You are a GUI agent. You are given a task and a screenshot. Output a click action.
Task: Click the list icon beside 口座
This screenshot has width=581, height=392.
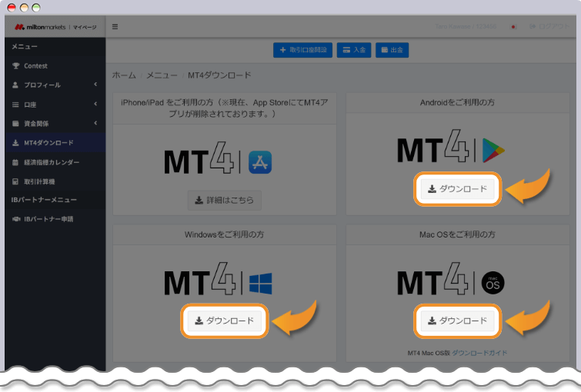pyautogui.click(x=15, y=105)
